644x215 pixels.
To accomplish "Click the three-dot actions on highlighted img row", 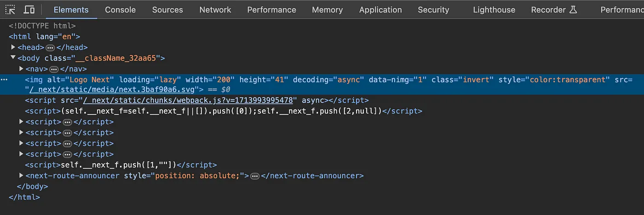I will point(4,79).
